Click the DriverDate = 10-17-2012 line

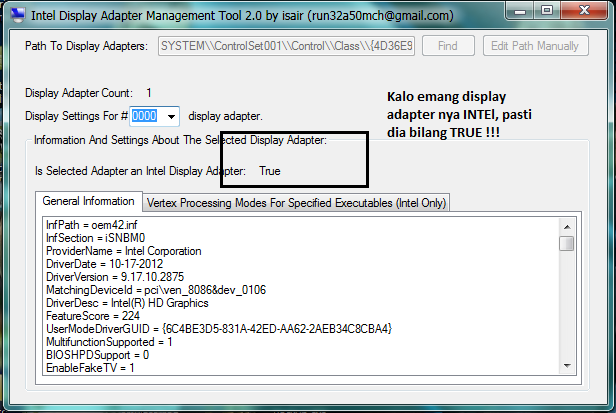104,264
